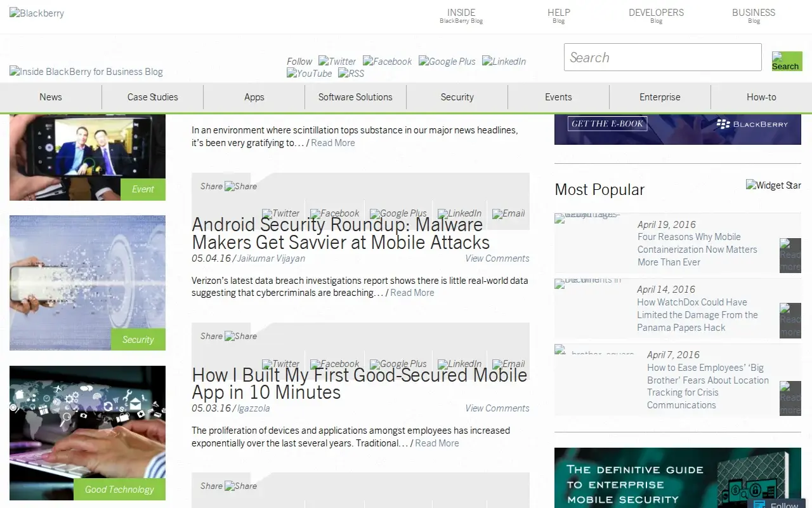The width and height of the screenshot is (812, 508).
Task: Open the Inside BlackBerry for Business Blog logo
Action: click(x=86, y=72)
